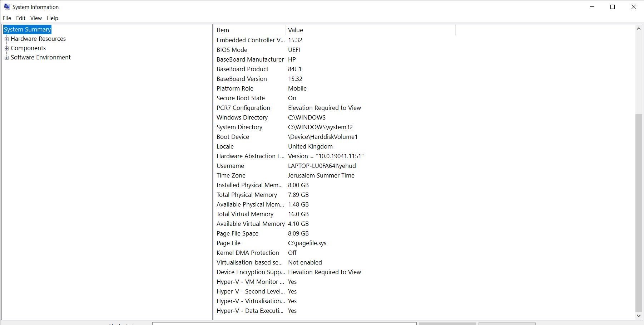This screenshot has width=644, height=325.
Task: Open the Help menu
Action: (x=53, y=18)
